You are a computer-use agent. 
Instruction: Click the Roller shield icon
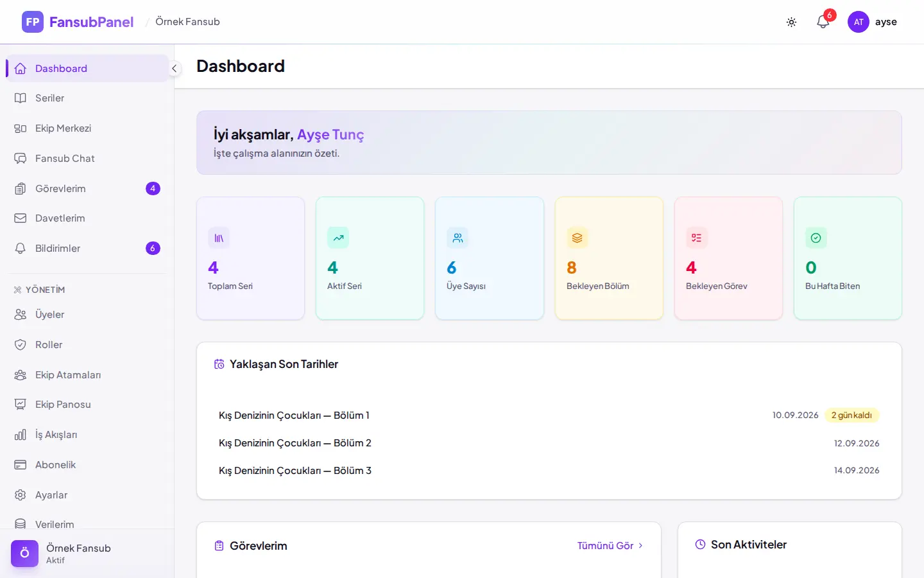21,345
